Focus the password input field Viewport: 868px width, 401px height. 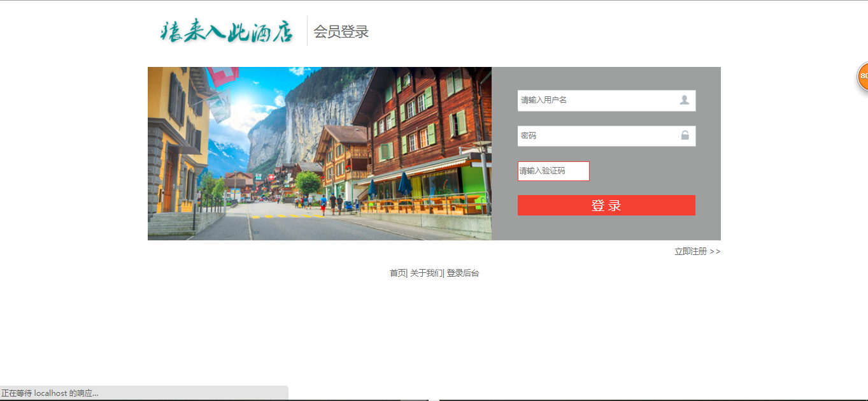click(606, 136)
